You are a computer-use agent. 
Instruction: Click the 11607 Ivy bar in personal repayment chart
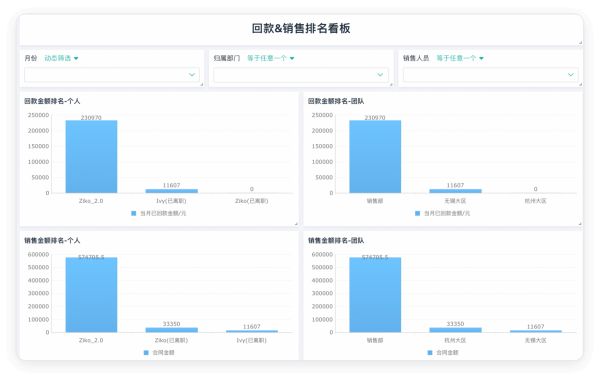(x=171, y=191)
